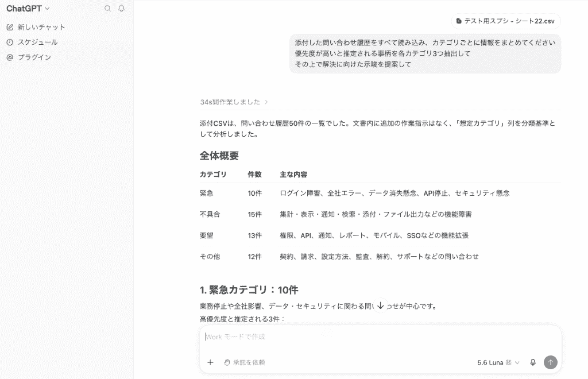Screen dimensions: 588x379
Task: Open notifications bell icon
Action: [x=121, y=8]
